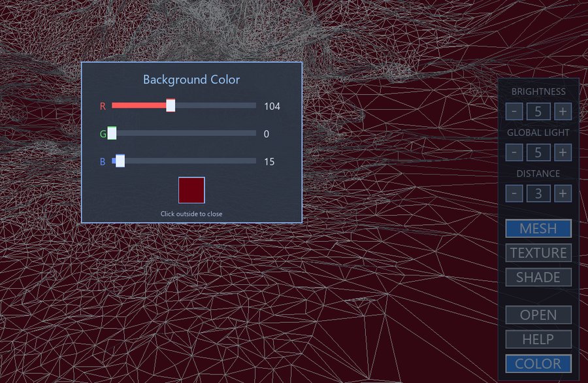Click the Brightness value field showing 5
This screenshot has width=588, height=383.
(x=538, y=111)
